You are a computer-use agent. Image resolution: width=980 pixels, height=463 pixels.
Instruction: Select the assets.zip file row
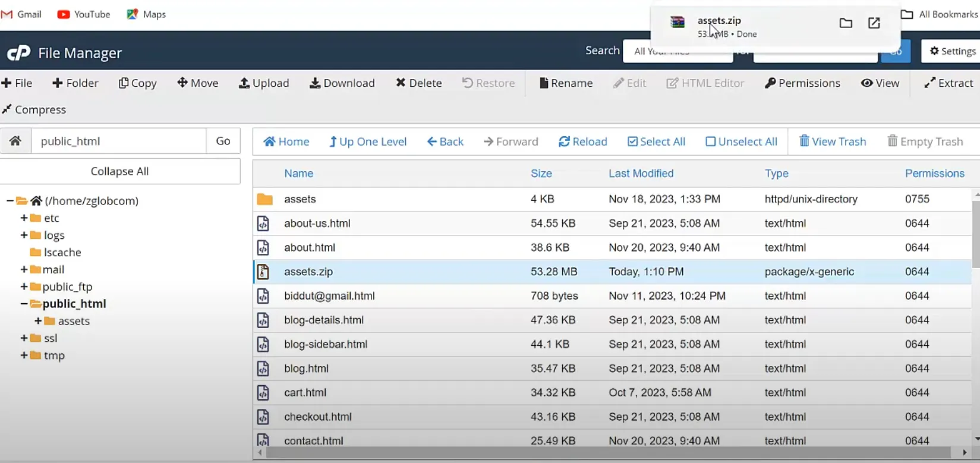coord(308,272)
